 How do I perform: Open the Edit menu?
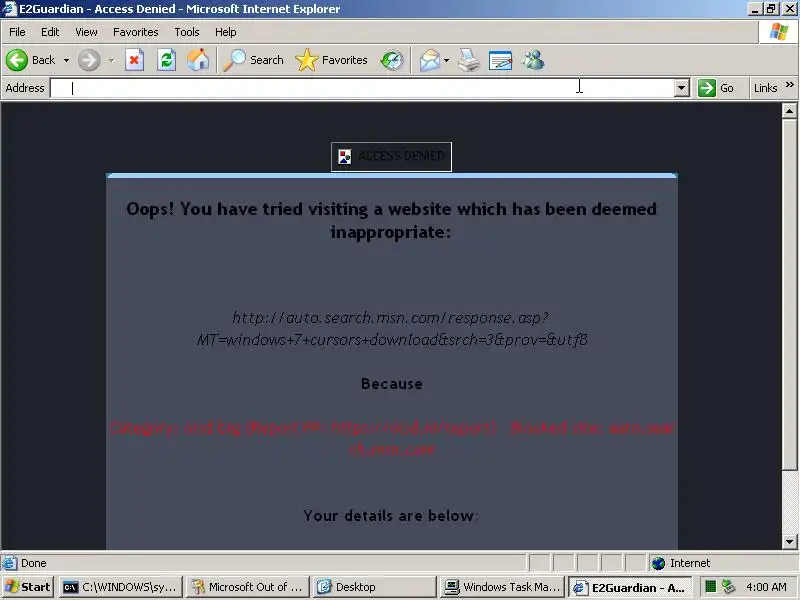click(50, 32)
